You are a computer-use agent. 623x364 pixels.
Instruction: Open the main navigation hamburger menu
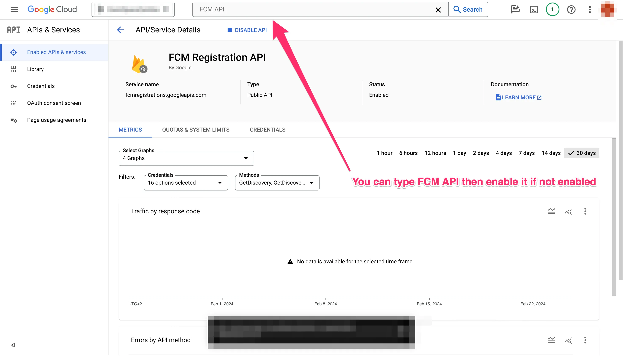click(x=14, y=9)
